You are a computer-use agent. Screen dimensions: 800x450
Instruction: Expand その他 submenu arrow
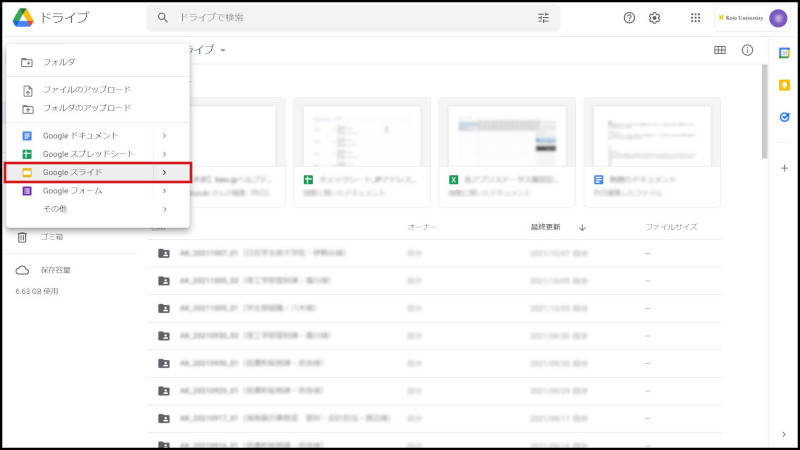[x=164, y=209]
